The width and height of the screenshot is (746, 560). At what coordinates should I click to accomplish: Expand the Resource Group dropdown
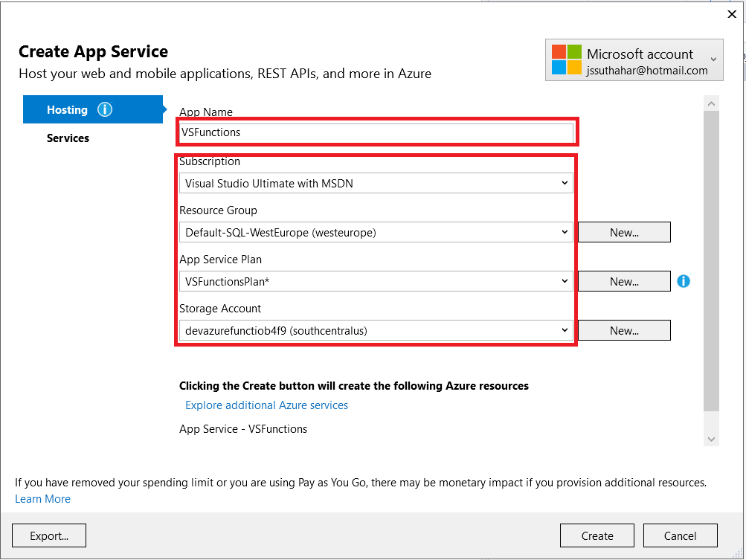[x=376, y=232]
